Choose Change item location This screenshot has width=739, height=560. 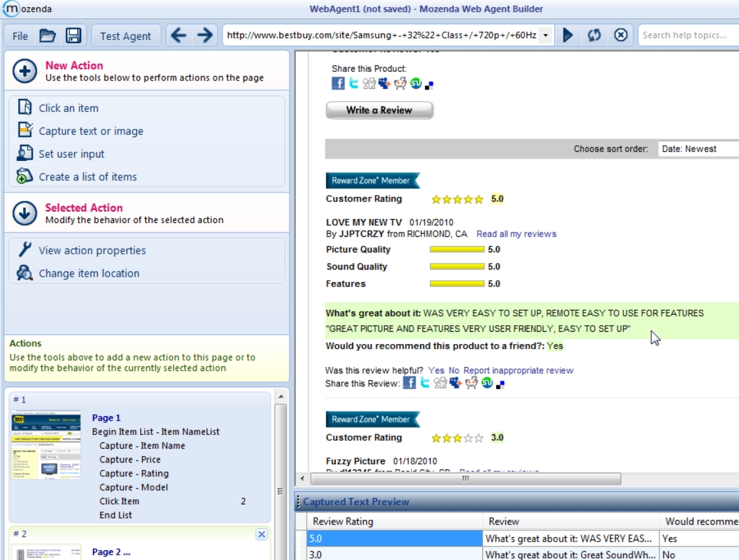click(x=89, y=273)
